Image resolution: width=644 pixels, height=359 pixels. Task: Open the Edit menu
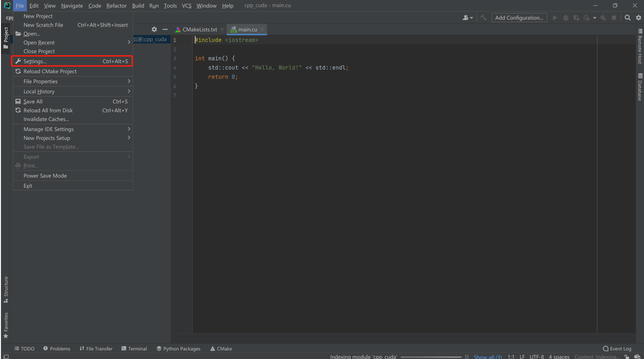[x=34, y=6]
